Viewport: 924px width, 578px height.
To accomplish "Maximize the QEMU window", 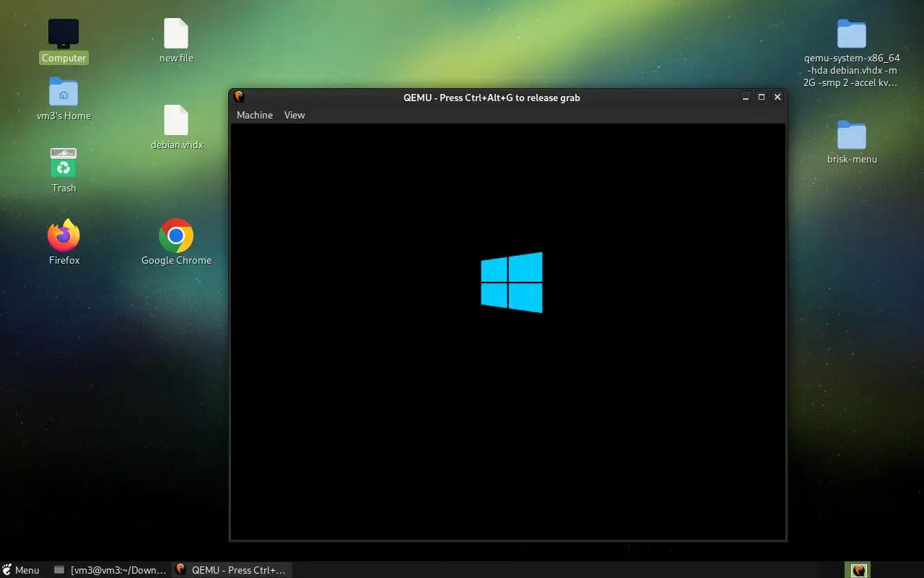I will coord(761,97).
